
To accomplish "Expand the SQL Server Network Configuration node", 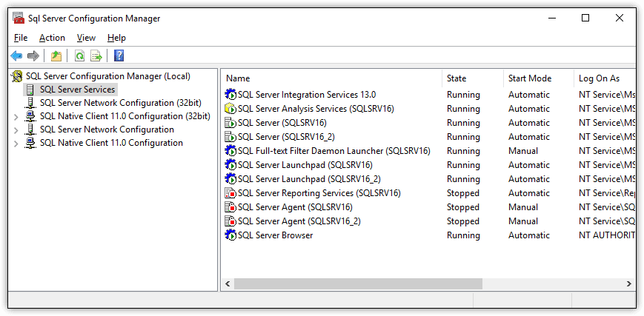I will tap(16, 130).
